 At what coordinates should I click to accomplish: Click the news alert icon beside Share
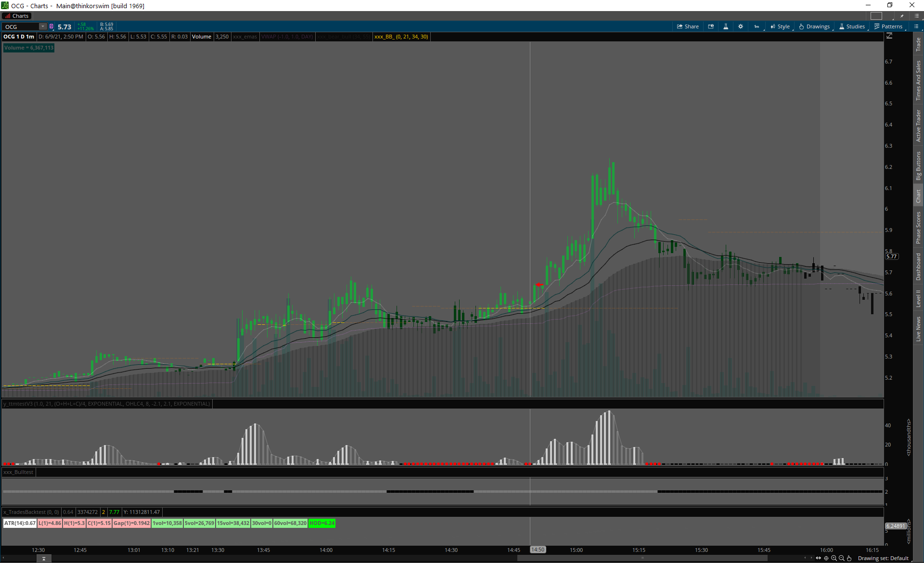pos(711,26)
